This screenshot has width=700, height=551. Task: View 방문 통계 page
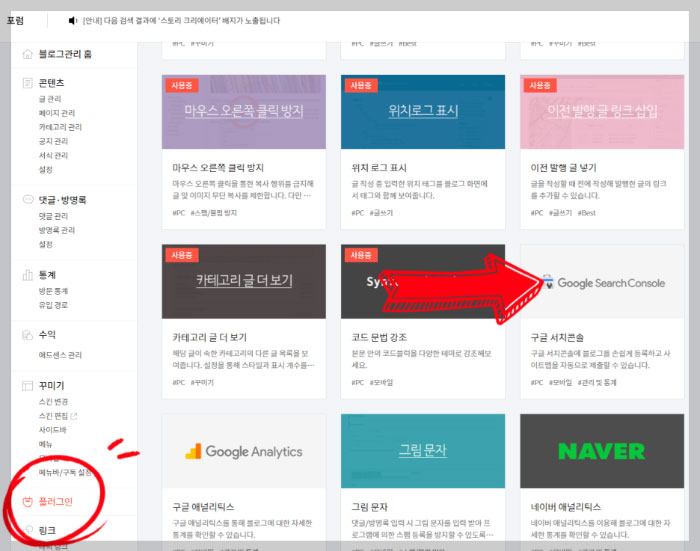(53, 291)
